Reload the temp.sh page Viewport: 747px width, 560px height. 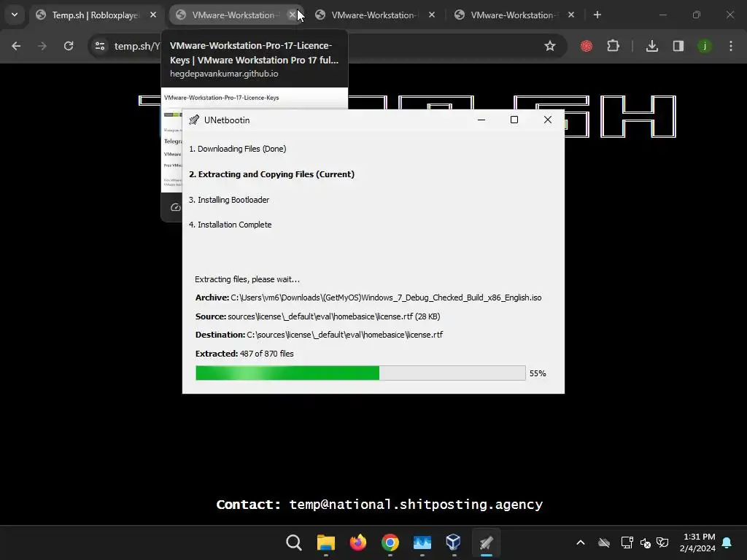(69, 46)
